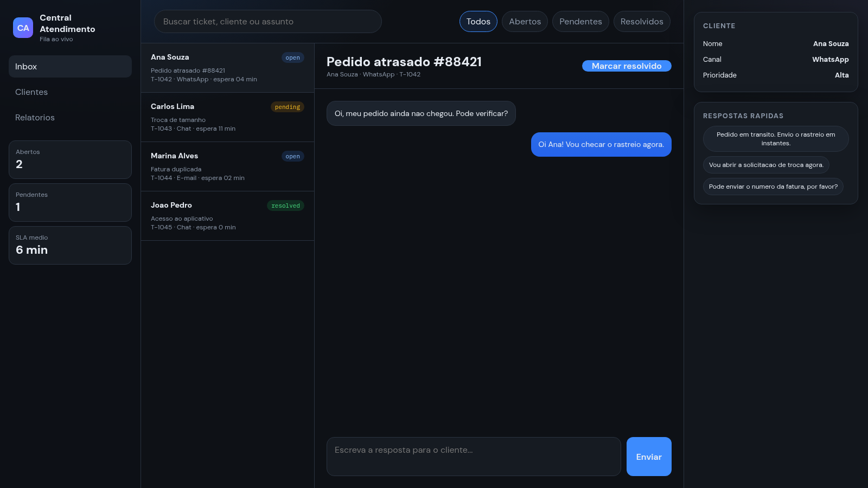Click the Prioridade value Alta
This screenshot has height=488, width=868.
tap(841, 75)
